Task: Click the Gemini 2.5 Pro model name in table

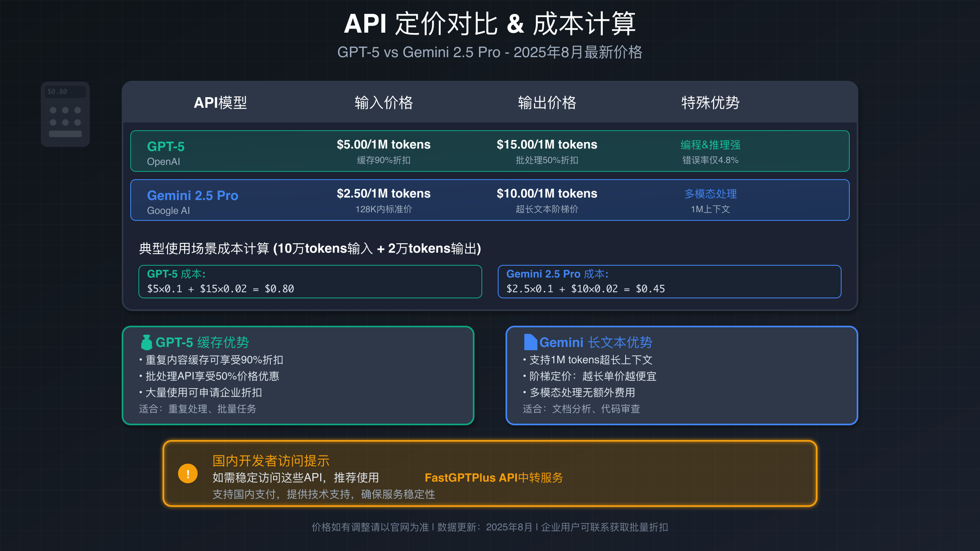Action: (192, 196)
